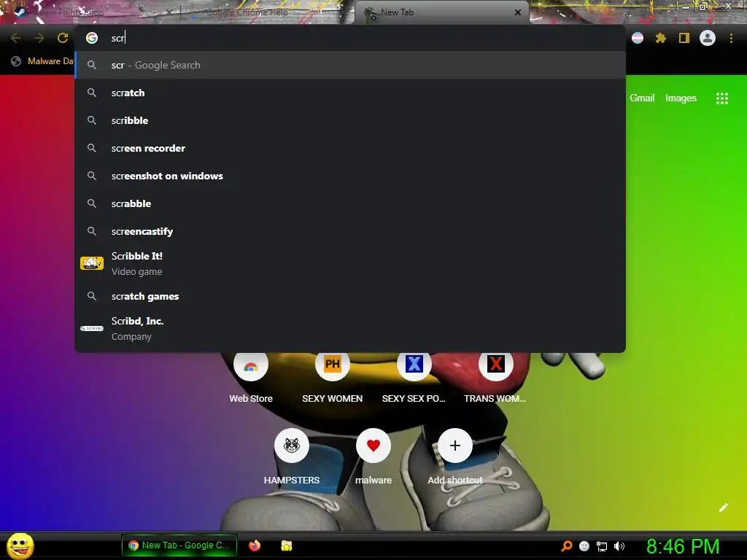The width and height of the screenshot is (747, 560).
Task: Open the Chrome three-dot menu
Action: [731, 38]
